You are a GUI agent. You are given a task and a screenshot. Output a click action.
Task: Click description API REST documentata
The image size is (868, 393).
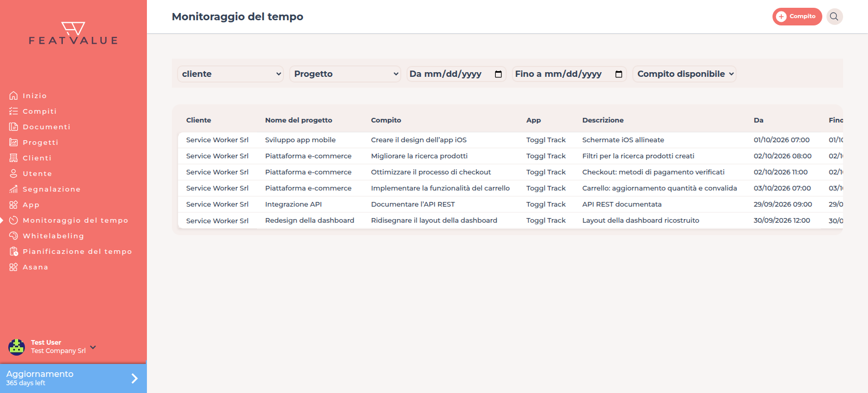click(x=622, y=204)
